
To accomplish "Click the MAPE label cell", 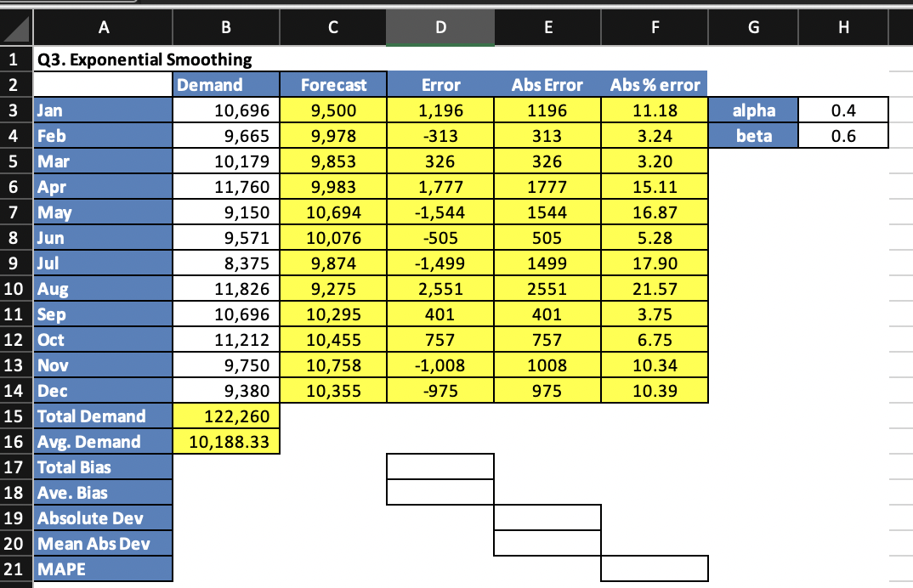I will (x=104, y=568).
